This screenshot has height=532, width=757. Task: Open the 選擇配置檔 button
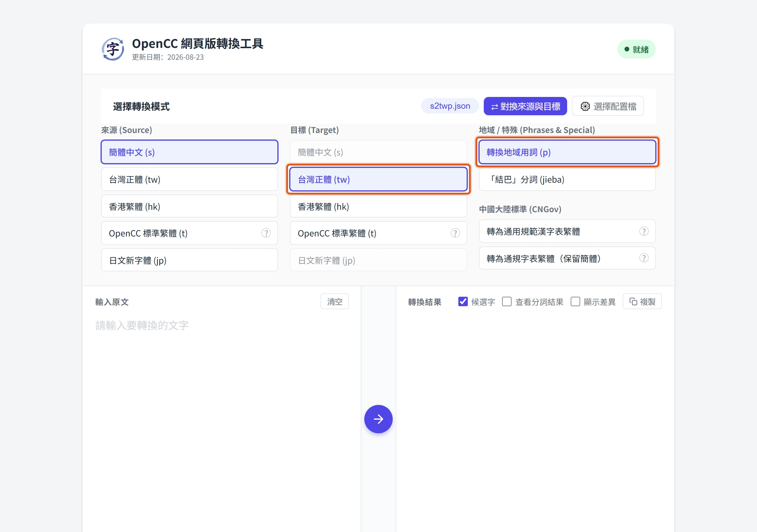pos(608,106)
